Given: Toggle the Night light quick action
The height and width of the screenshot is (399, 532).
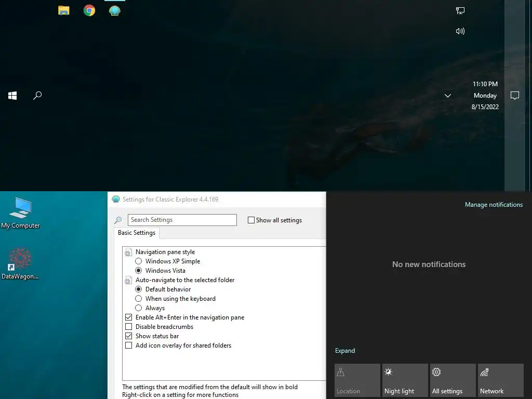Looking at the screenshot, I should click(405, 380).
